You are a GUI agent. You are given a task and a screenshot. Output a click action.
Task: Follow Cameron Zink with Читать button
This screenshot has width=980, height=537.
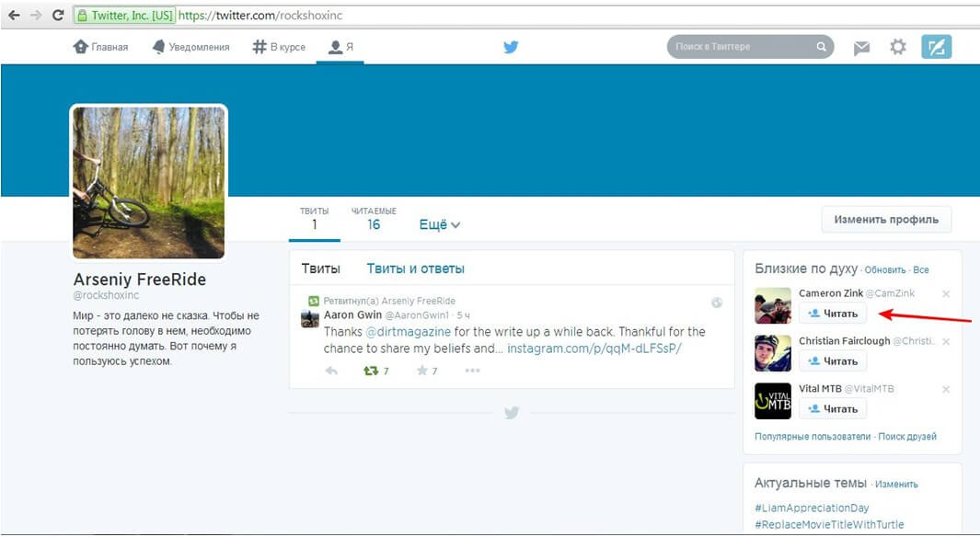tap(833, 314)
